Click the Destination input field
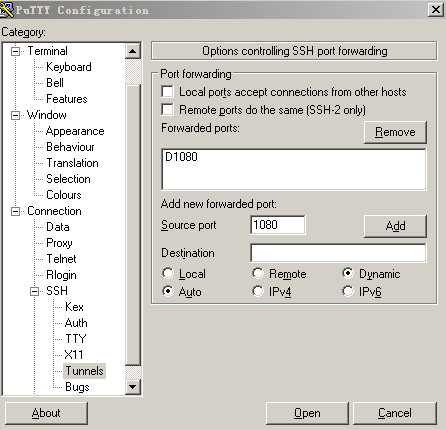 tap(338, 253)
